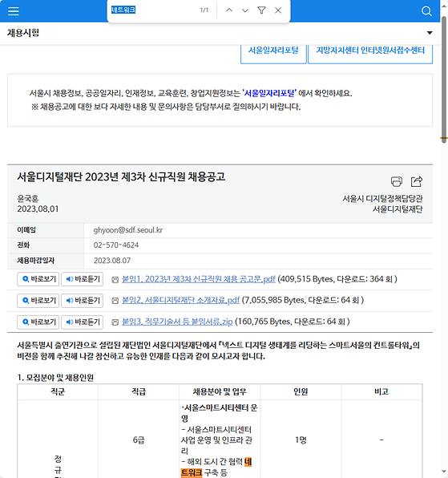The width and height of the screenshot is (448, 478).
Task: Close the find bar
Action: pos(278,10)
